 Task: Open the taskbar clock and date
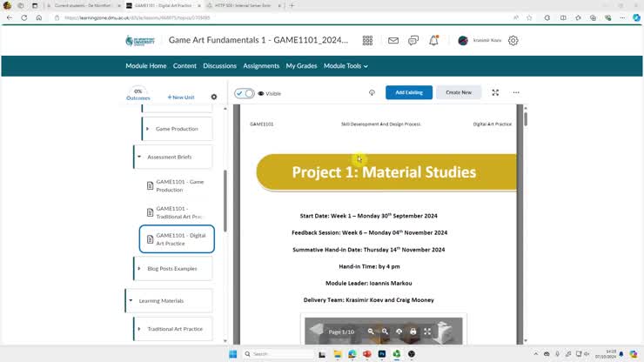(x=606, y=354)
